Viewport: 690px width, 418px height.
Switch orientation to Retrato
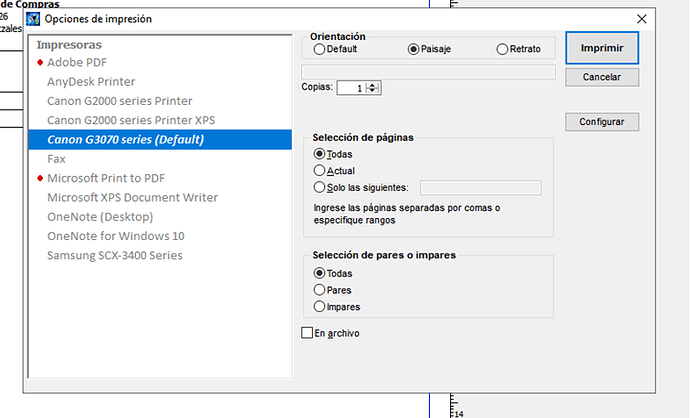[x=502, y=49]
